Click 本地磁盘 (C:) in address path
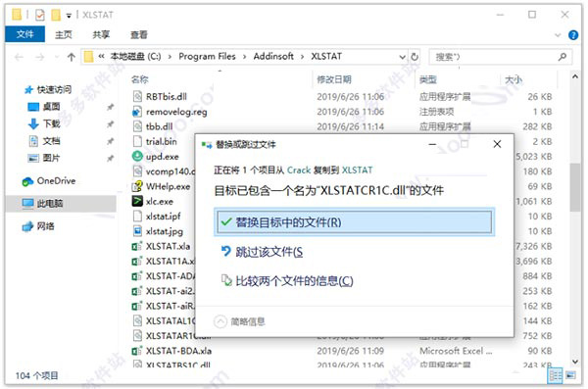The image size is (588, 389). [x=136, y=56]
